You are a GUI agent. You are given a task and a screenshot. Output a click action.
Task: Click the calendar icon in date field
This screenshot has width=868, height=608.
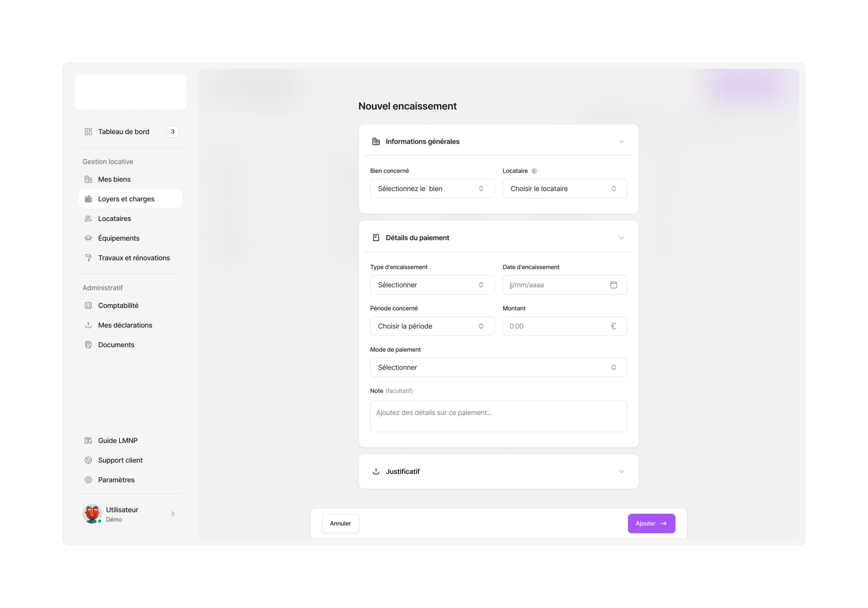pos(613,285)
